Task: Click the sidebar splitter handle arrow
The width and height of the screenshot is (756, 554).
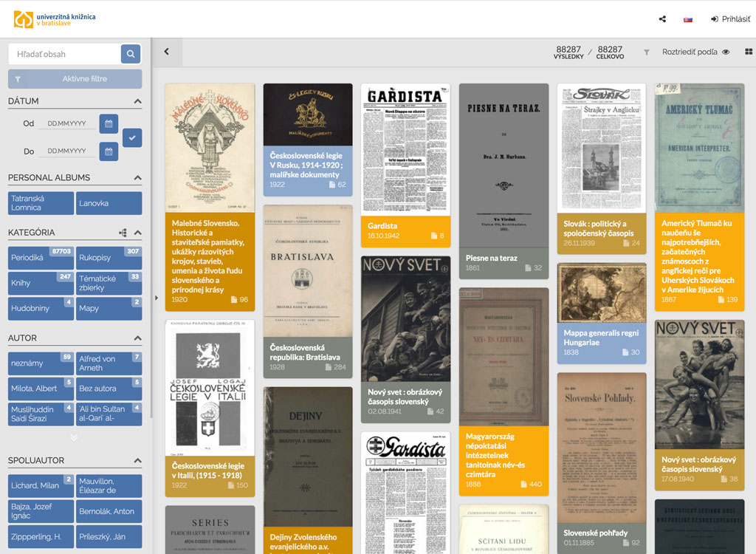Action: click(157, 298)
